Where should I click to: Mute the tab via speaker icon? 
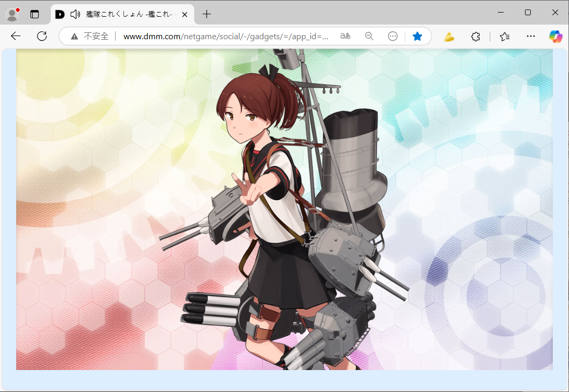75,14
